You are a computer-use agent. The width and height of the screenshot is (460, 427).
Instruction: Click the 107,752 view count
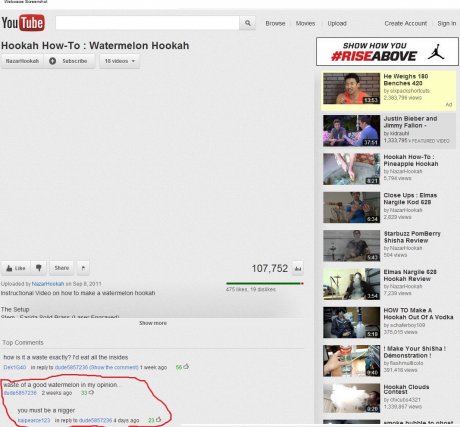click(269, 268)
